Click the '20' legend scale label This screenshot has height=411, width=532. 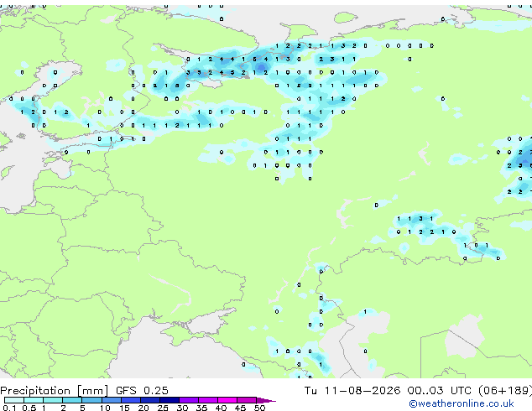[143, 408]
